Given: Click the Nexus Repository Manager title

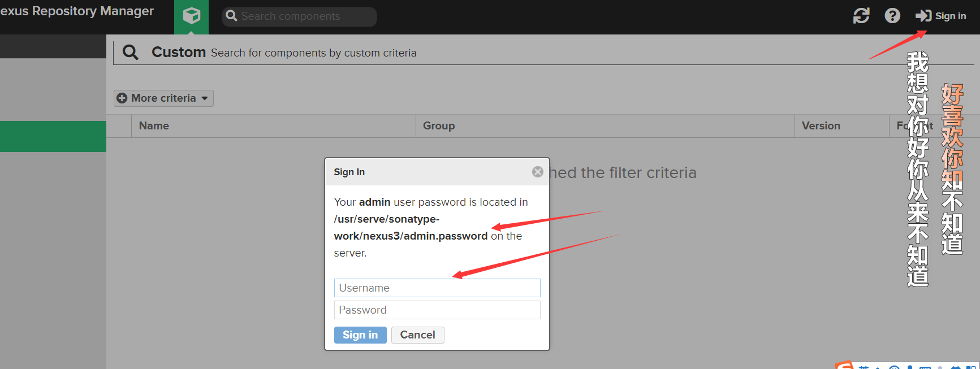Looking at the screenshot, I should [x=77, y=11].
